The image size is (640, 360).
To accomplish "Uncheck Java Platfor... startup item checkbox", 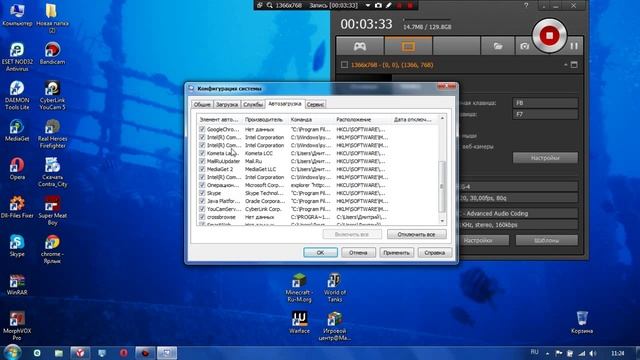I will 202,201.
